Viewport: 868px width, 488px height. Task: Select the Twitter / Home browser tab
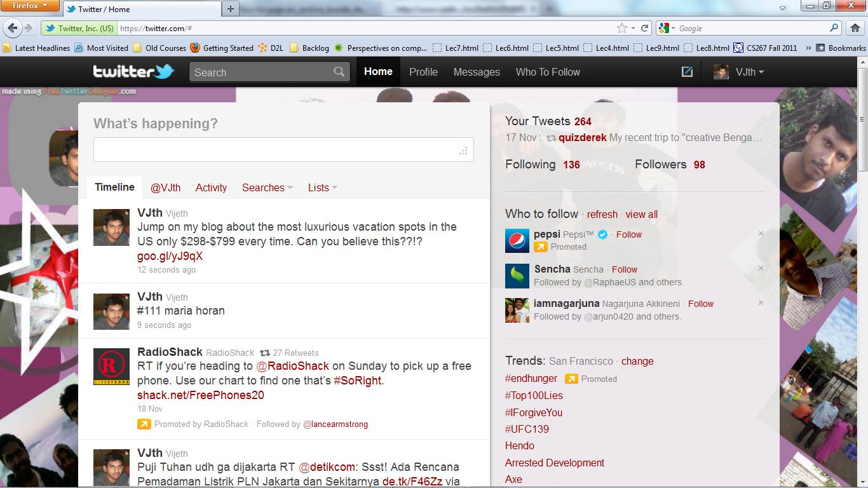141,9
